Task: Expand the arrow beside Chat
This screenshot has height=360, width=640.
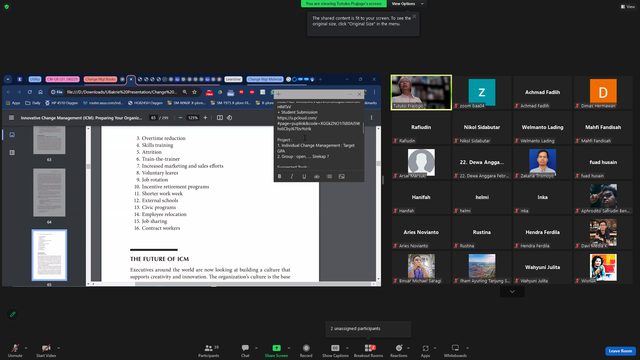Action: tap(256, 348)
